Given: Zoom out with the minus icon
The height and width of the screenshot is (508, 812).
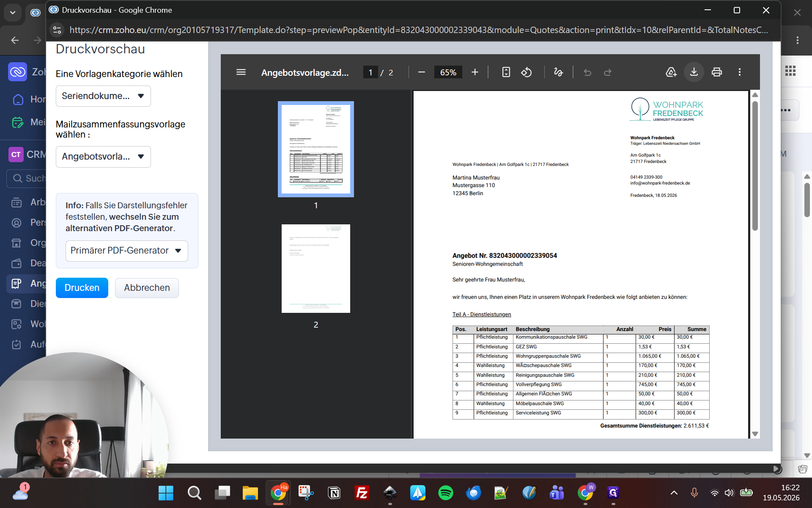Looking at the screenshot, I should (422, 72).
